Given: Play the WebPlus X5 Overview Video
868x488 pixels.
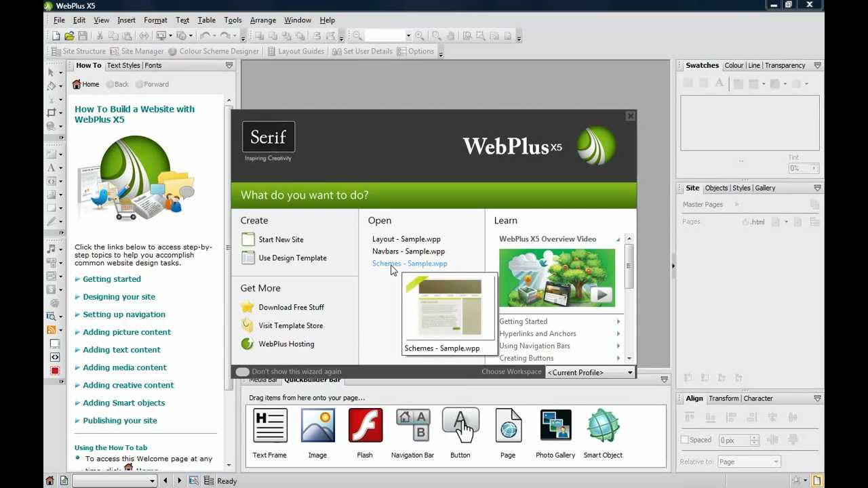Looking at the screenshot, I should coord(601,295).
